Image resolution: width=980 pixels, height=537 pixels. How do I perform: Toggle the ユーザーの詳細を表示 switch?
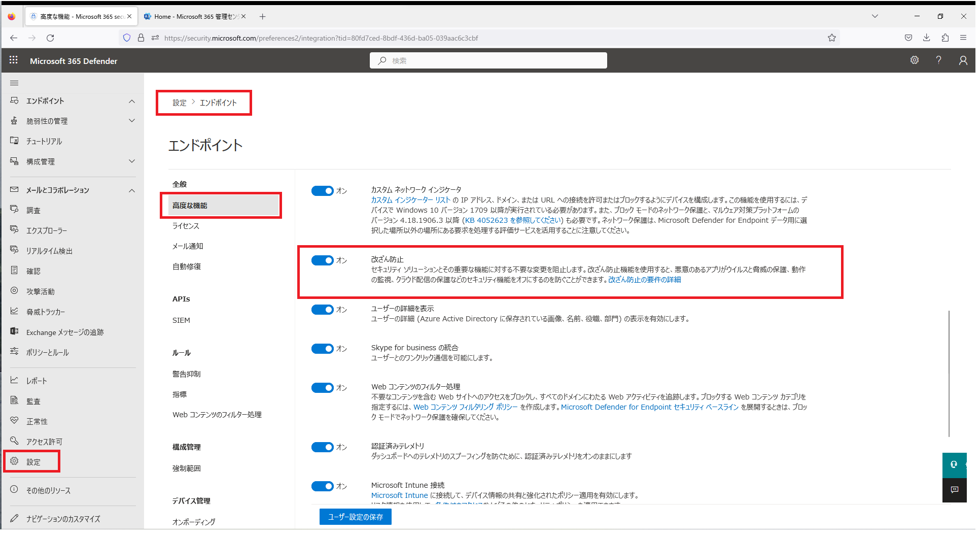point(324,311)
